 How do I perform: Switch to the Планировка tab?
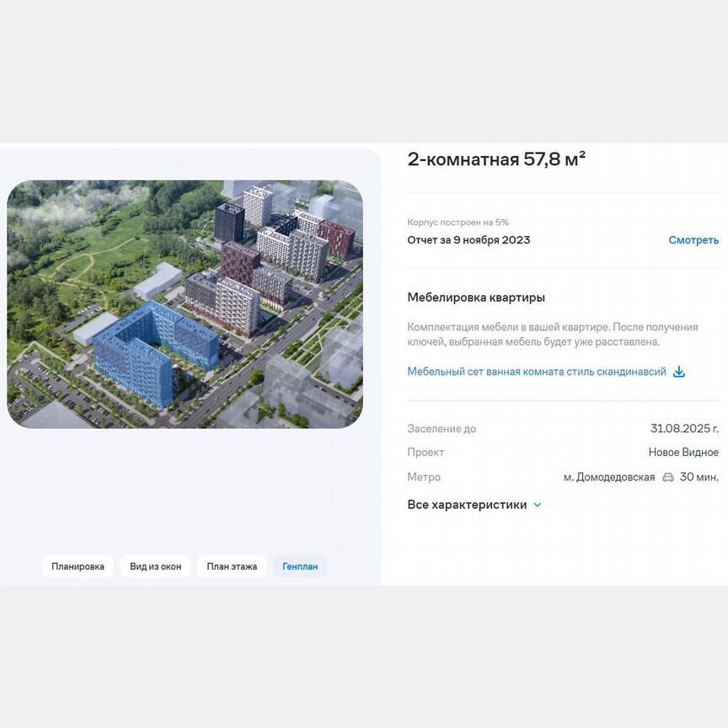click(78, 566)
